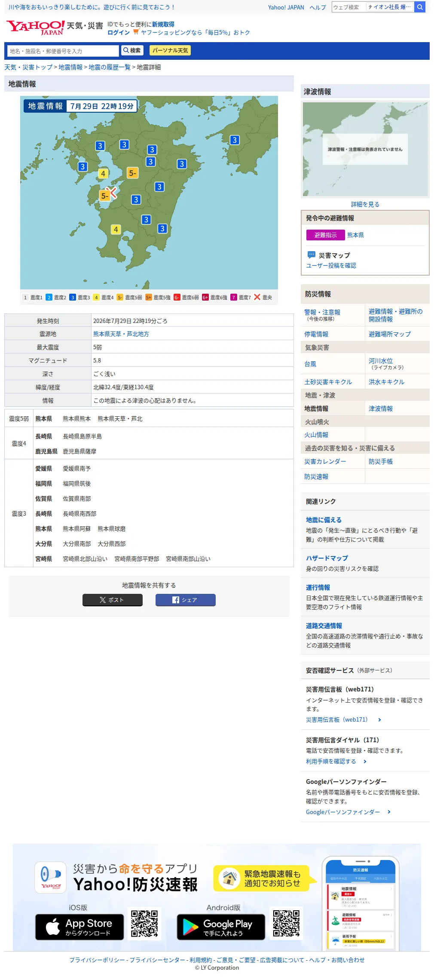This screenshot has height=980, width=434.
Task: Open the App Store download badge
Action: click(x=79, y=927)
